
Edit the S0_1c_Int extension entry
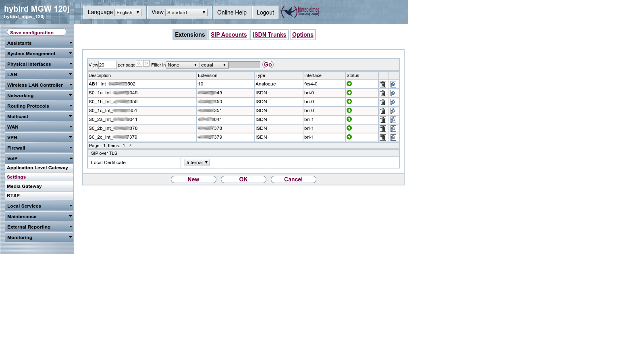pos(393,111)
